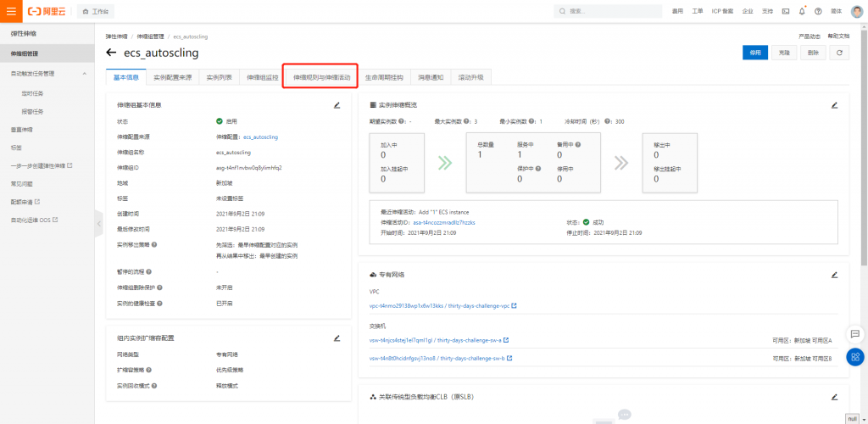The width and height of the screenshot is (868, 424).
Task: Switch to the 实例配置来源 tab
Action: 172,78
